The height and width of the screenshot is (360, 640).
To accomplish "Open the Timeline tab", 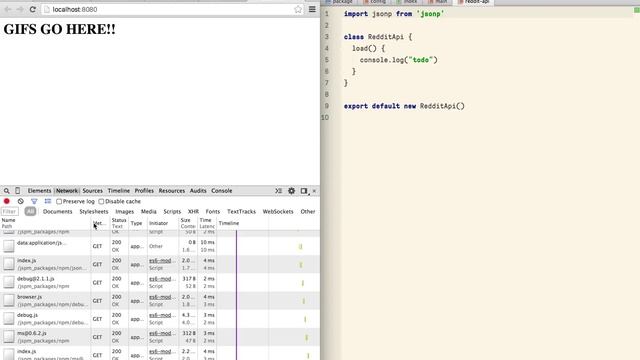I will (x=119, y=191).
